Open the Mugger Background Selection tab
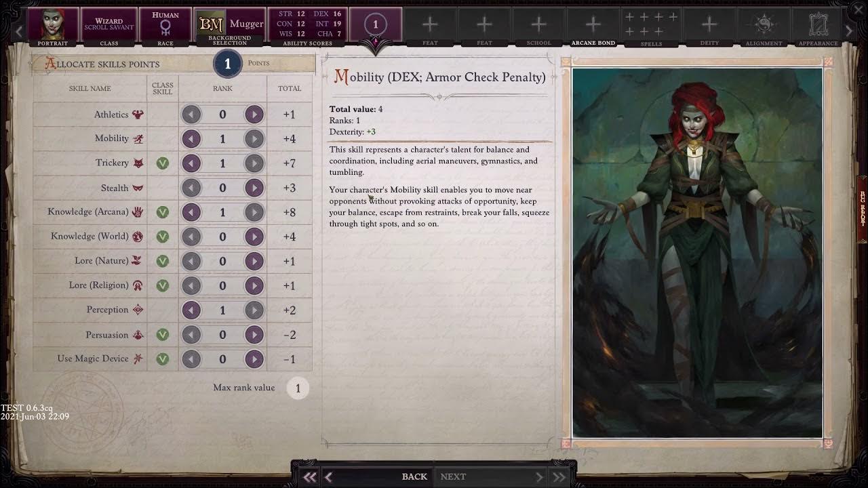 coord(230,27)
